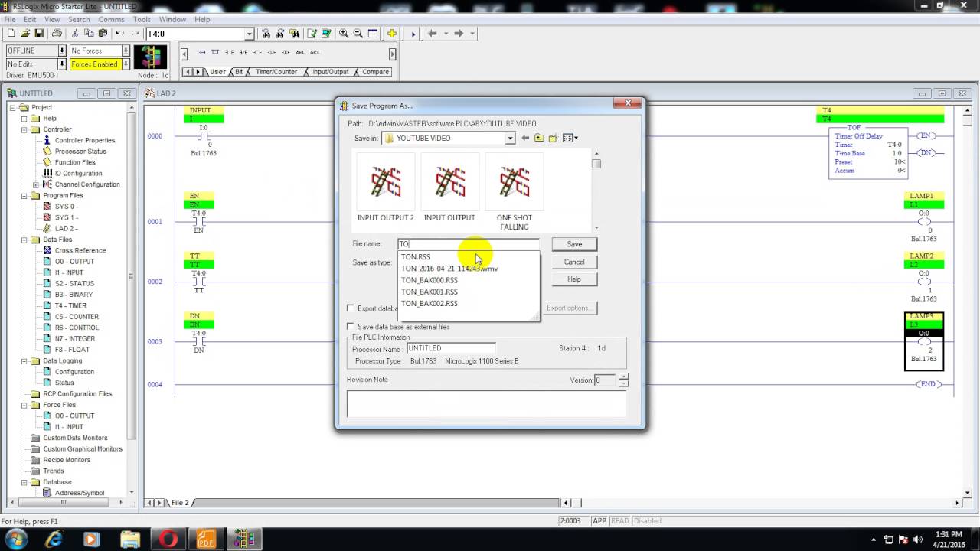Increase the Version number with the up stepper

tap(623, 377)
